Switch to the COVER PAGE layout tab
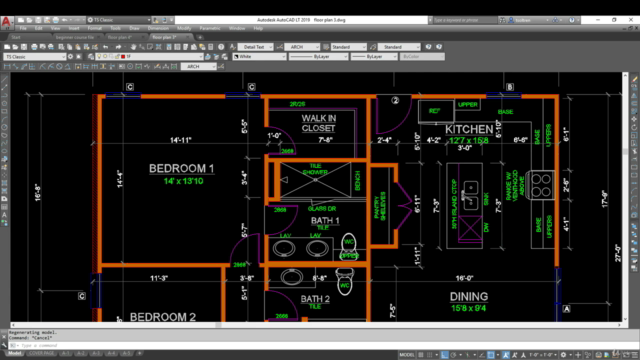This screenshot has width=640, height=360. pos(41,353)
